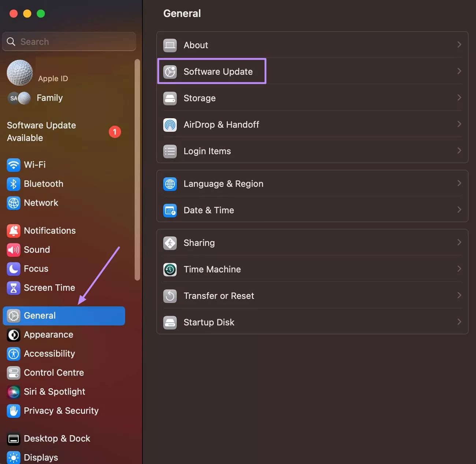Screen dimensions: 476x464
Task: Click the Date & Time calendar icon
Action: pyautogui.click(x=170, y=210)
